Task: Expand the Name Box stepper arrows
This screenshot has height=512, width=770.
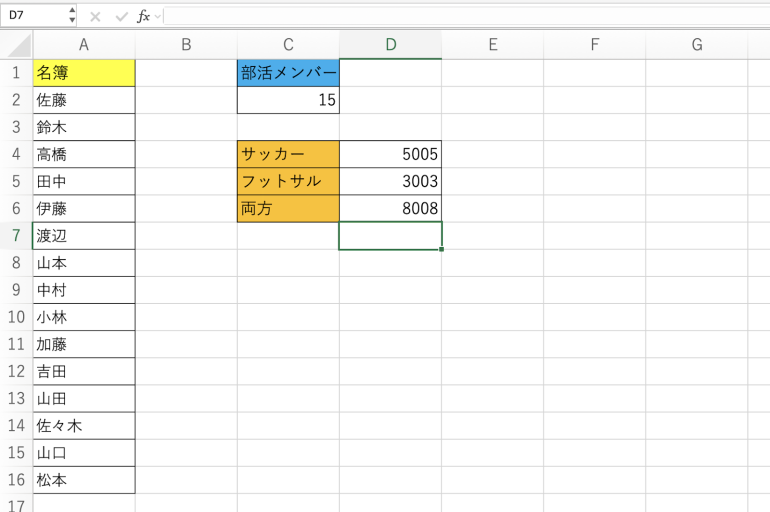Action: click(71, 16)
